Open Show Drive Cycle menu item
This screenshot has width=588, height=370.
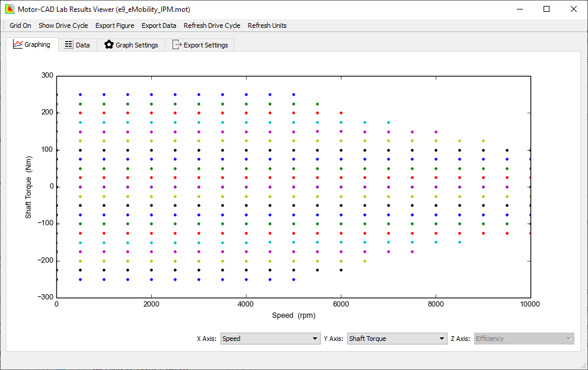63,25
